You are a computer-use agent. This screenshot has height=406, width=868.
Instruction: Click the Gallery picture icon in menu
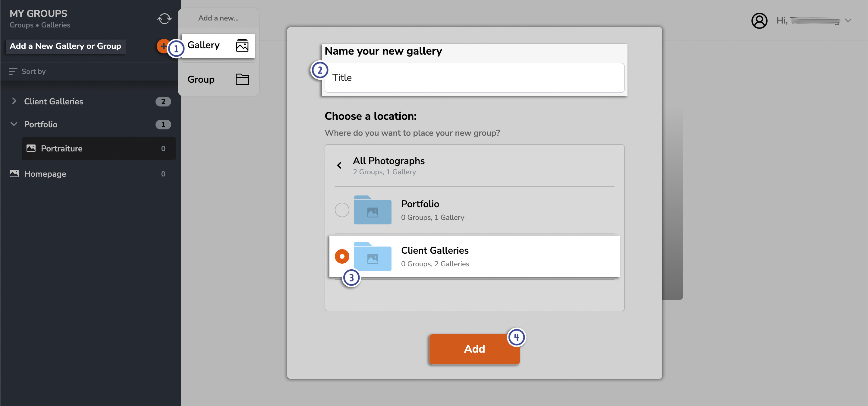(x=242, y=45)
